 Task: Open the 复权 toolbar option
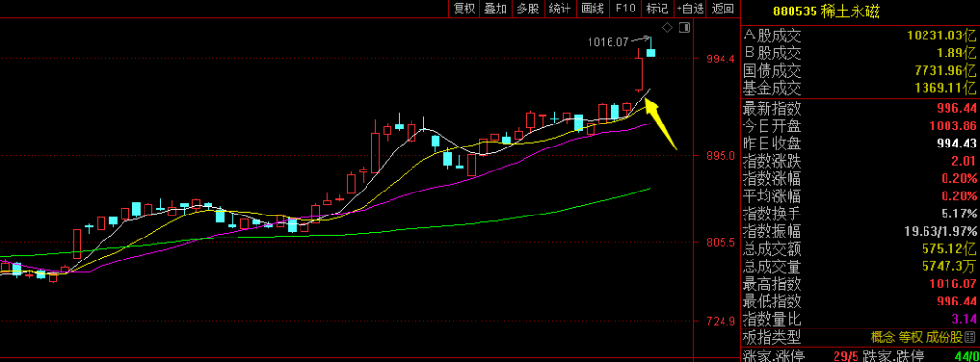(x=464, y=9)
